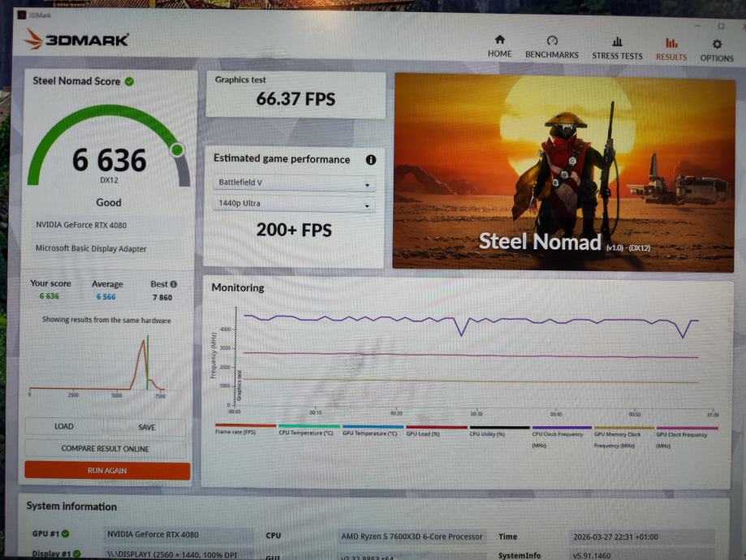The width and height of the screenshot is (746, 560).
Task: Toggle the GPU Memory Clock Frequency legend
Action: click(623, 437)
